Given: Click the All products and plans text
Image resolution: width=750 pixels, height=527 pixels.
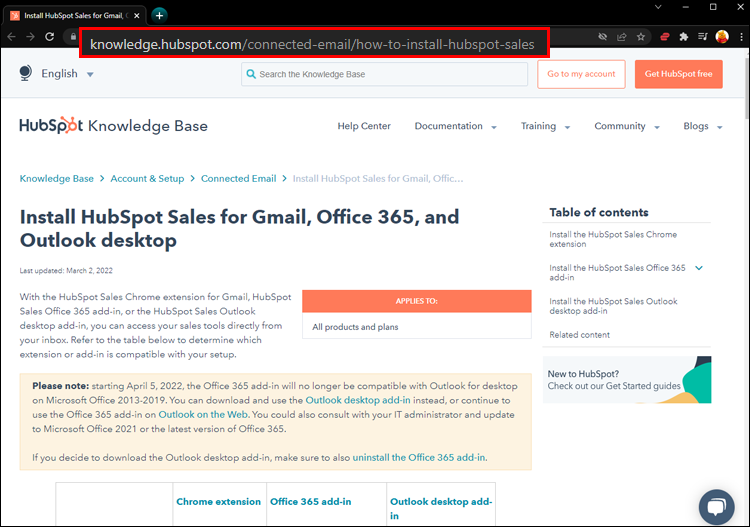Looking at the screenshot, I should [x=355, y=327].
